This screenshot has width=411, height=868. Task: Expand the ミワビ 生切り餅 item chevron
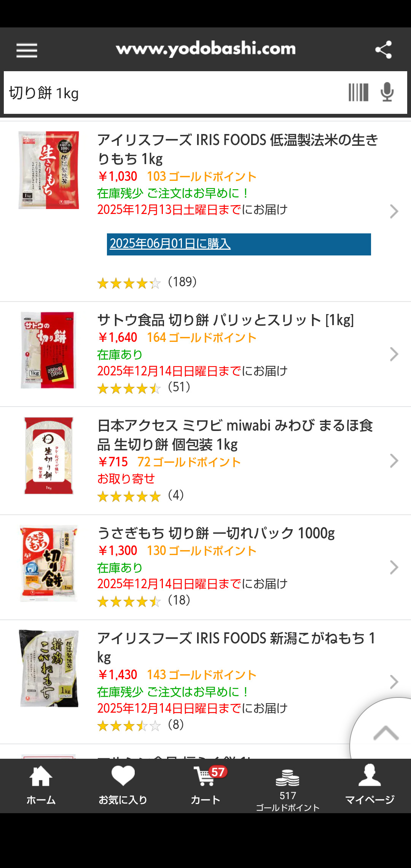click(x=394, y=461)
